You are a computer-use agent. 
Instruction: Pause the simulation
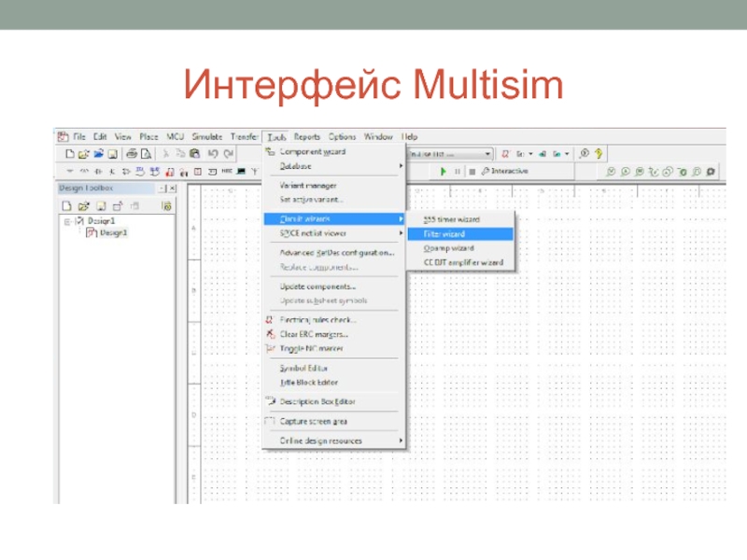458,172
